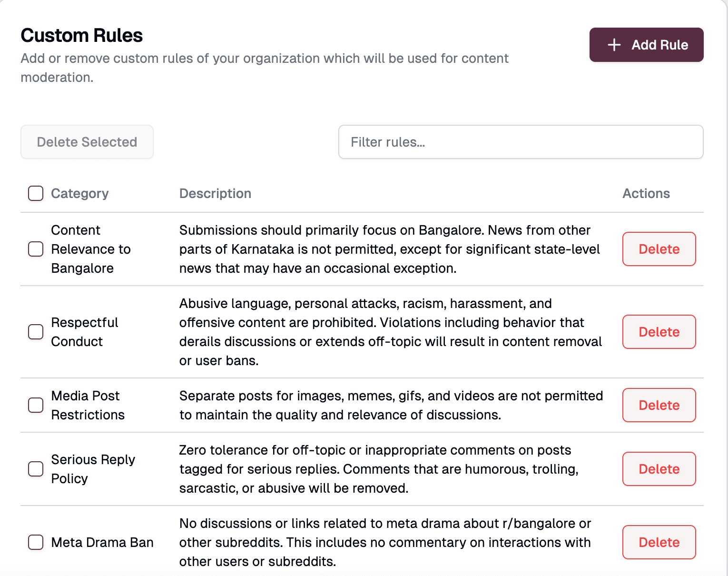Check the Respectful Conduct checkbox
The height and width of the screenshot is (576, 728).
(36, 332)
